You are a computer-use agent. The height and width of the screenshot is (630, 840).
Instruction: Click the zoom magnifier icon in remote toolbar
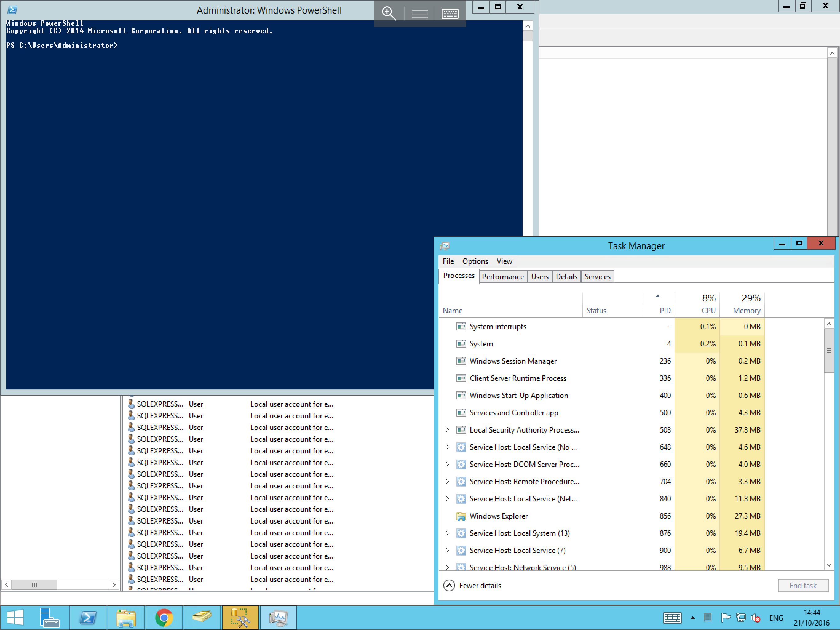pyautogui.click(x=389, y=13)
